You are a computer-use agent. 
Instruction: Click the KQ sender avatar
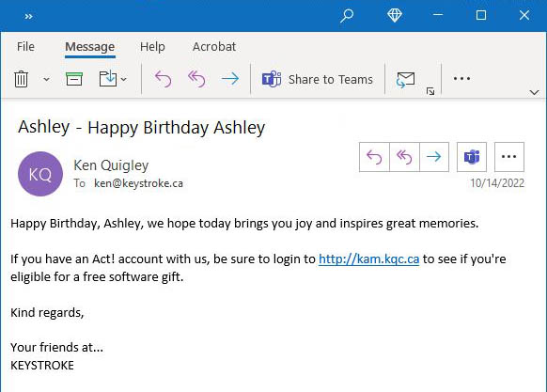tap(40, 174)
